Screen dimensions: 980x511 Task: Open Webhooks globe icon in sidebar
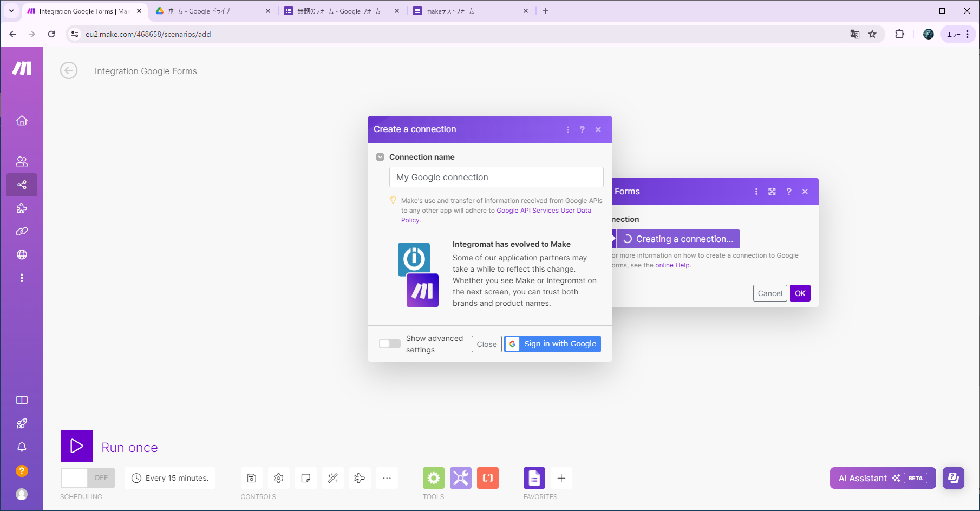22,254
